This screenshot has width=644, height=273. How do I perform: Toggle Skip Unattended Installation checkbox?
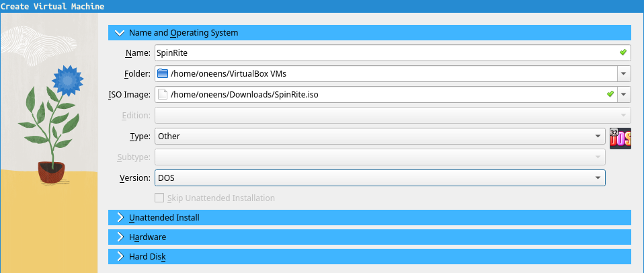click(159, 198)
